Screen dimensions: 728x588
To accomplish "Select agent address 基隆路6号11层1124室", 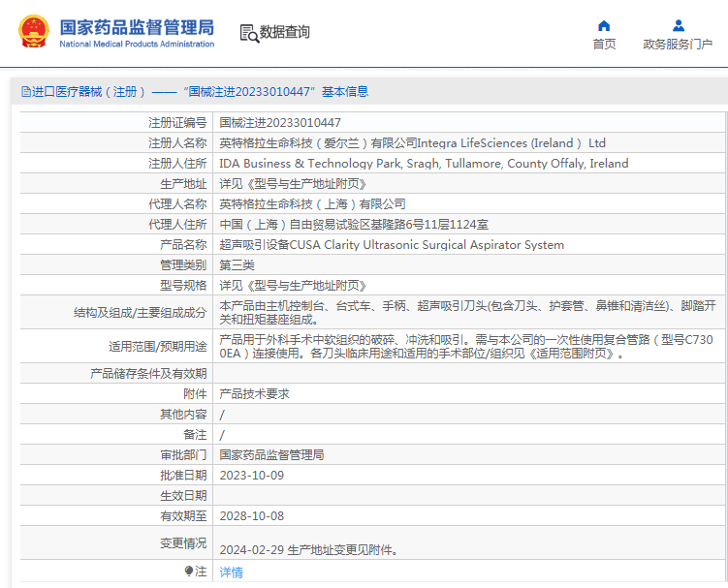I will [354, 225].
